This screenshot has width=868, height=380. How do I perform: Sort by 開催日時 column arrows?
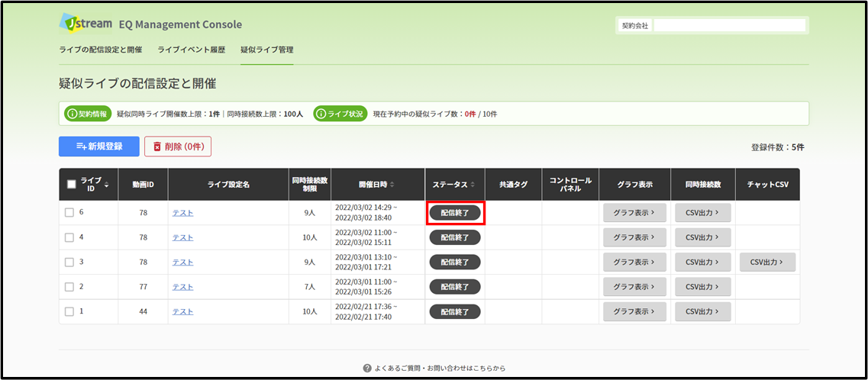[x=392, y=184]
